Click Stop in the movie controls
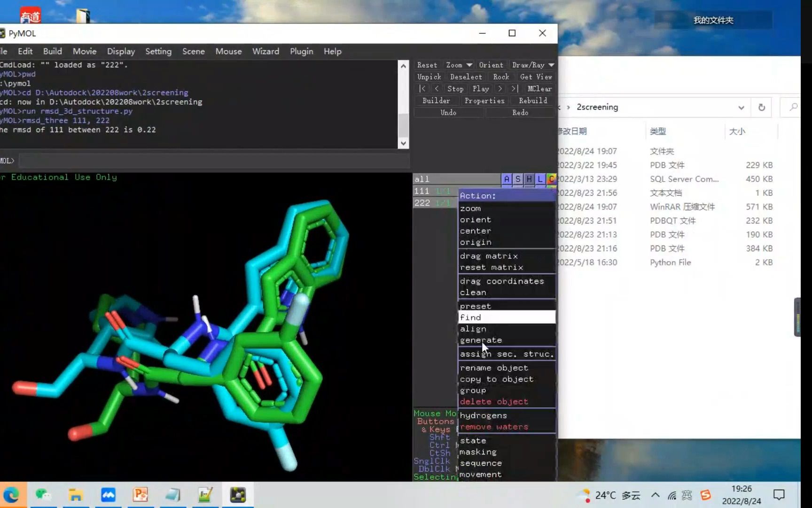Screen dimensions: 812x508 point(455,88)
